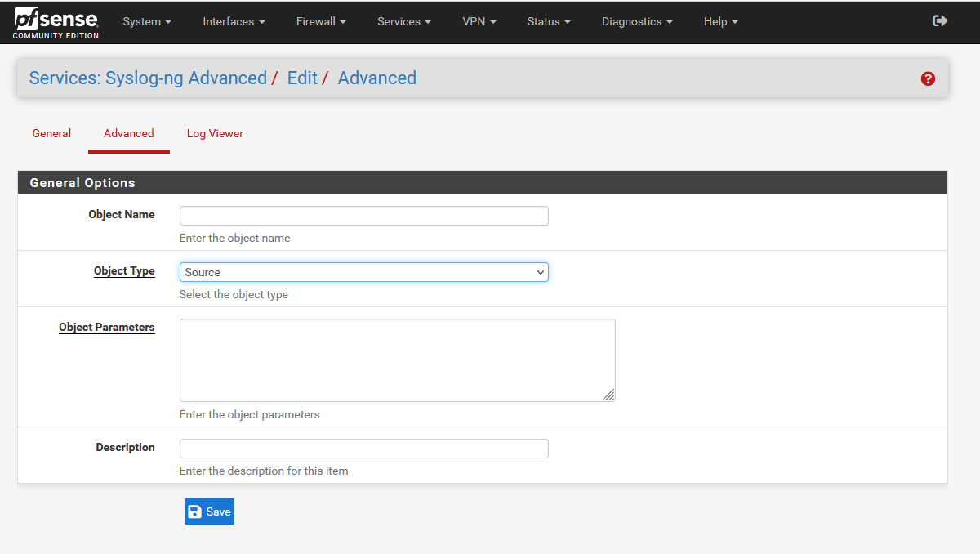The height and width of the screenshot is (554, 980).
Task: Click the logout arrow icon
Action: (x=940, y=21)
